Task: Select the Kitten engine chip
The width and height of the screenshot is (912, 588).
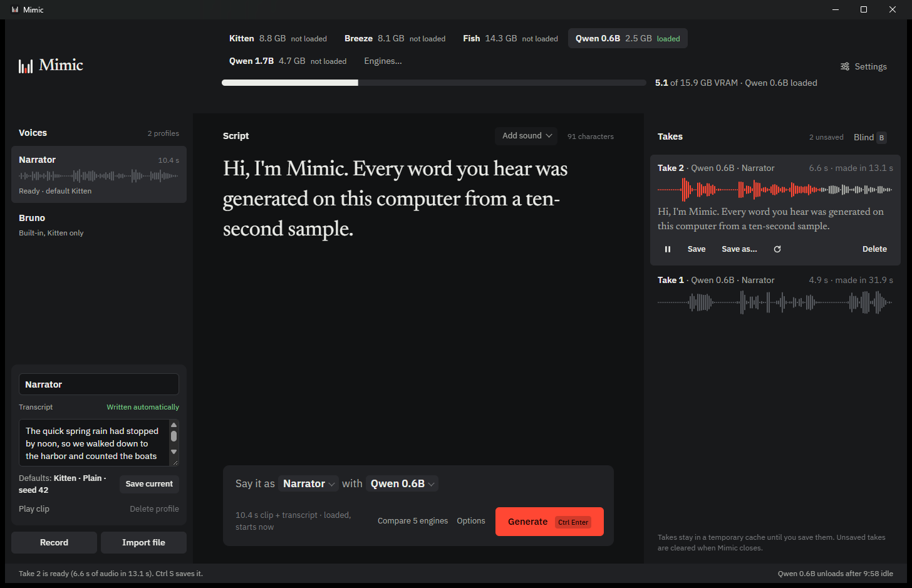Action: coord(278,39)
